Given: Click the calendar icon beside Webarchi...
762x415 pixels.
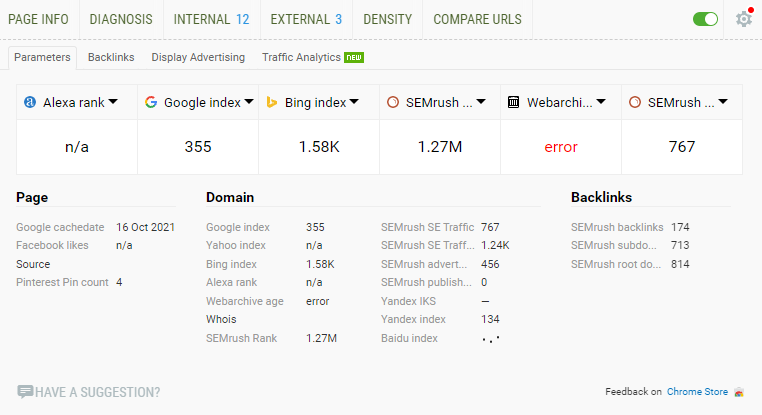Looking at the screenshot, I should click(x=513, y=102).
